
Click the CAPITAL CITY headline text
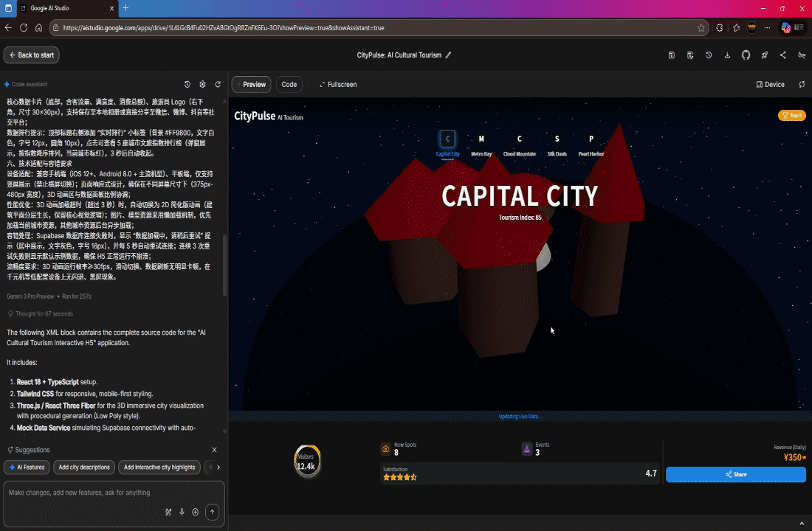(520, 196)
